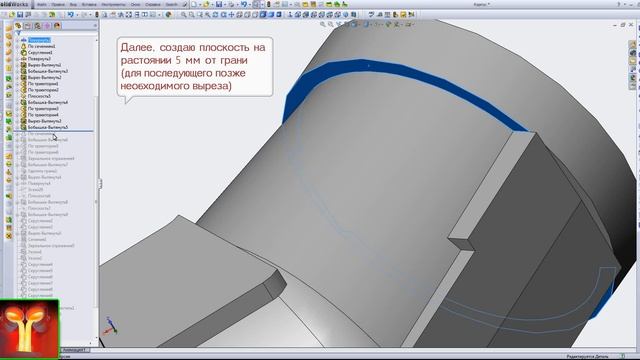Switch to the PropertyManager tab

click(27, 26)
